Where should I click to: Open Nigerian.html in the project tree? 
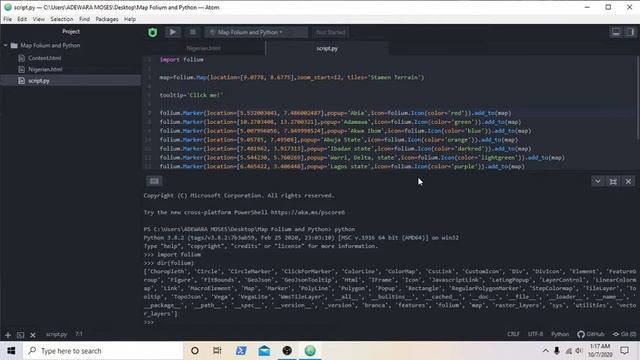tap(45, 69)
